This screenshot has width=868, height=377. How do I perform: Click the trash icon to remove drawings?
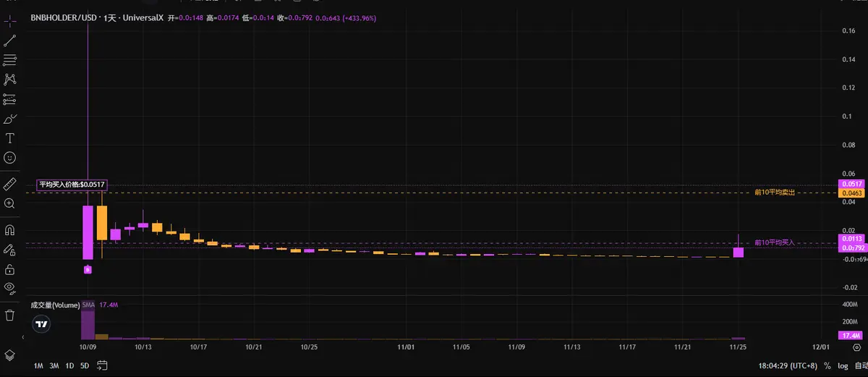pos(10,315)
